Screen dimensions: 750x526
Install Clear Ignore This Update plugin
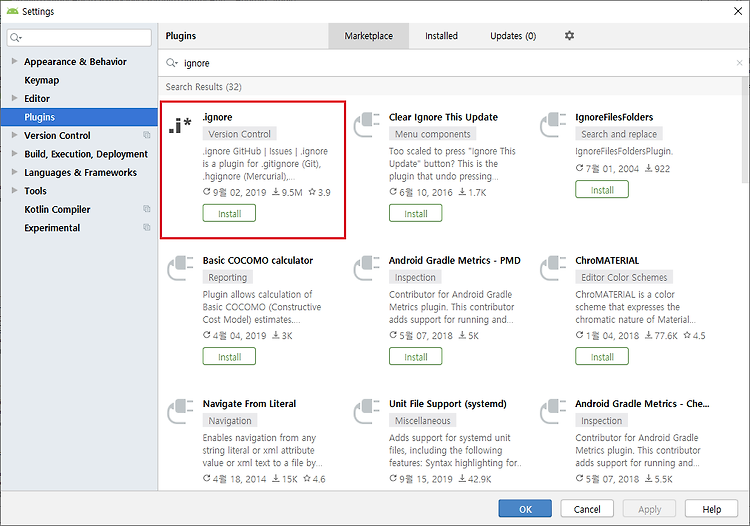(x=416, y=213)
